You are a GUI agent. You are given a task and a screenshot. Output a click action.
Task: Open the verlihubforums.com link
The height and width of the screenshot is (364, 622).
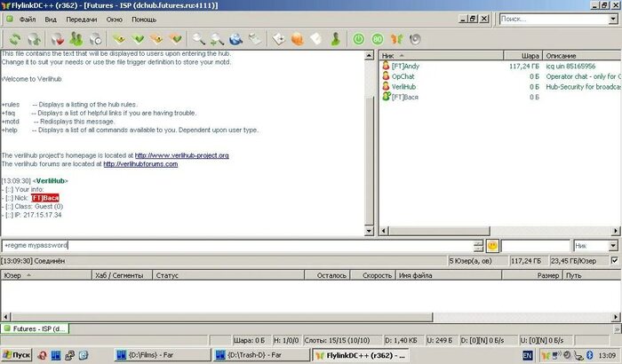140,164
